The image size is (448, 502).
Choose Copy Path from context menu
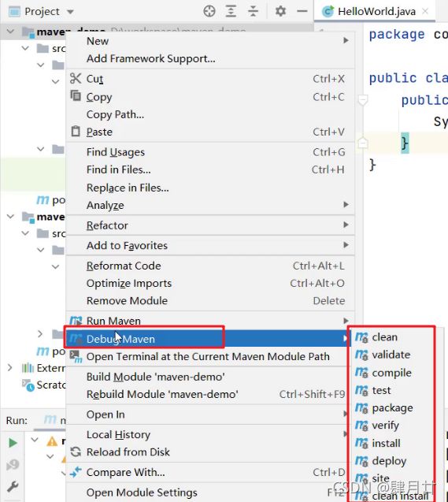[210, 114]
